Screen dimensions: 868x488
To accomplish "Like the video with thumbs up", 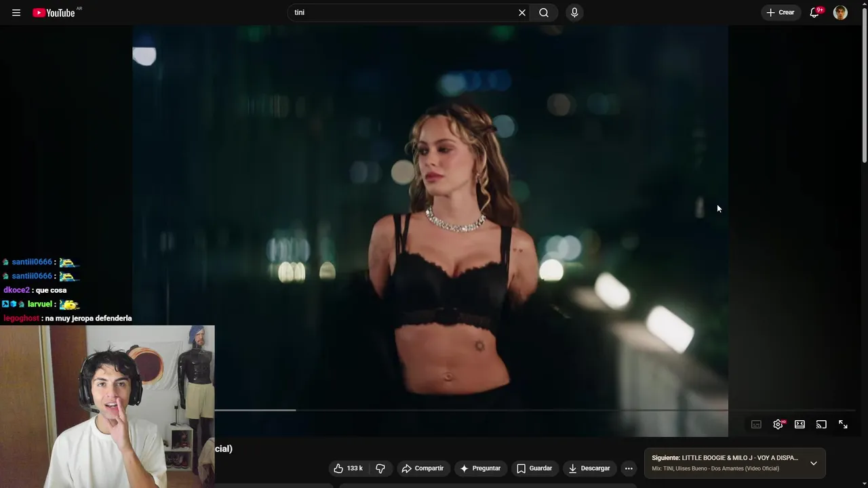I will (x=349, y=468).
